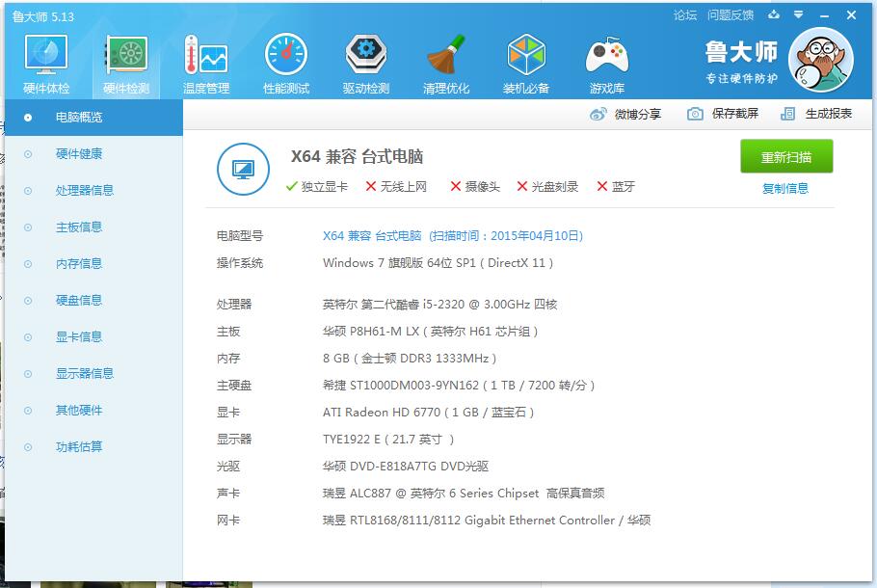
Task: Click the 瑞昱 ALC887 sound card value
Action: 464,493
